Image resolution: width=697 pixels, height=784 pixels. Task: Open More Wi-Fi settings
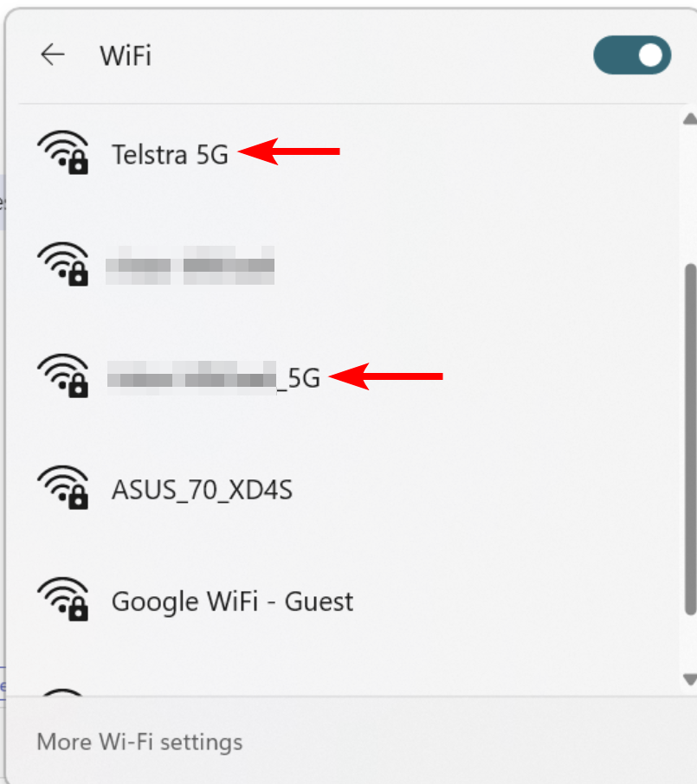pyautogui.click(x=139, y=742)
